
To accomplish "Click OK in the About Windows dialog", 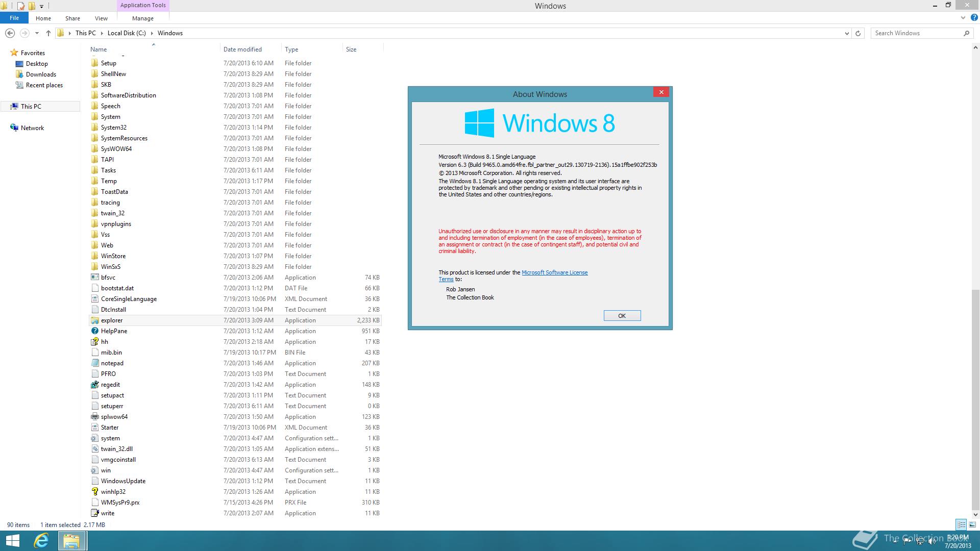I will pyautogui.click(x=622, y=316).
